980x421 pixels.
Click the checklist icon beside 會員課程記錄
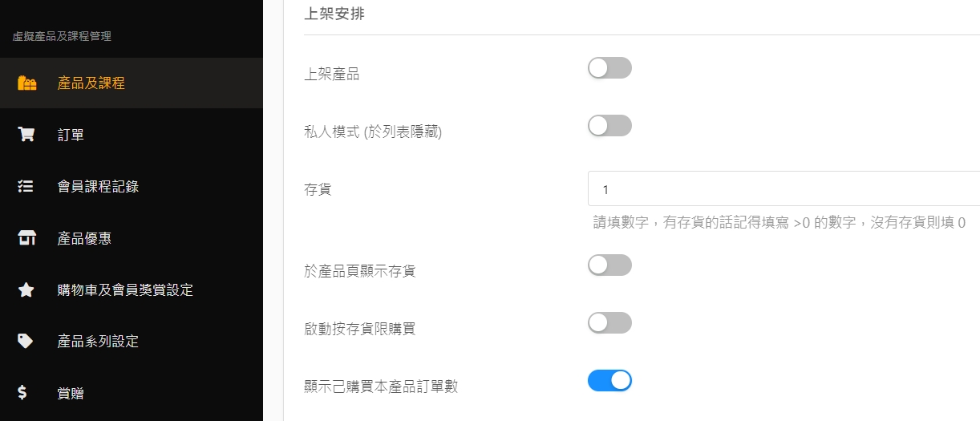pyautogui.click(x=26, y=187)
